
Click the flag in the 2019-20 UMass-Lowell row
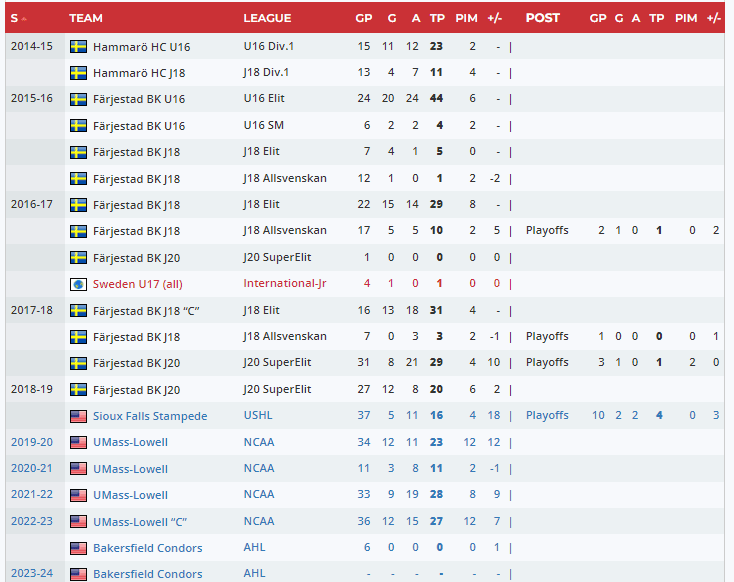[78, 442]
